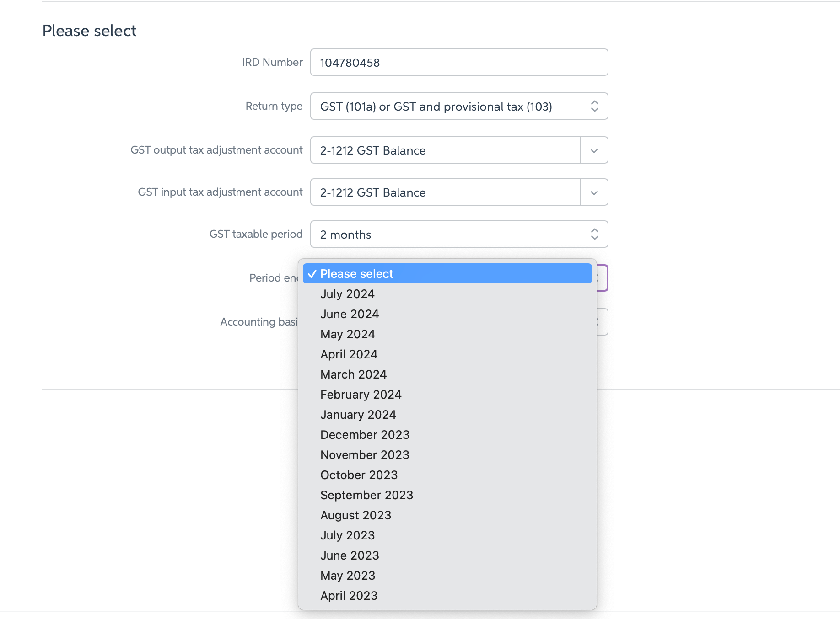Viewport: 840px width, 619px height.
Task: Select February 2024 period option
Action: [x=361, y=394]
